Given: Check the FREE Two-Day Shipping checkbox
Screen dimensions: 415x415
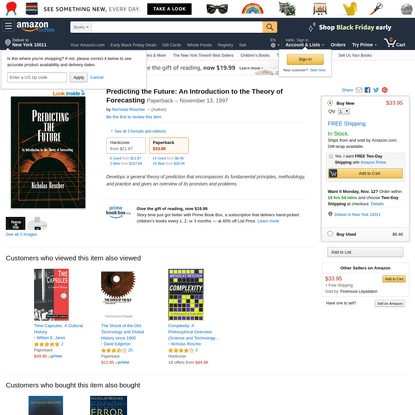Looking at the screenshot, I should click(331, 156).
